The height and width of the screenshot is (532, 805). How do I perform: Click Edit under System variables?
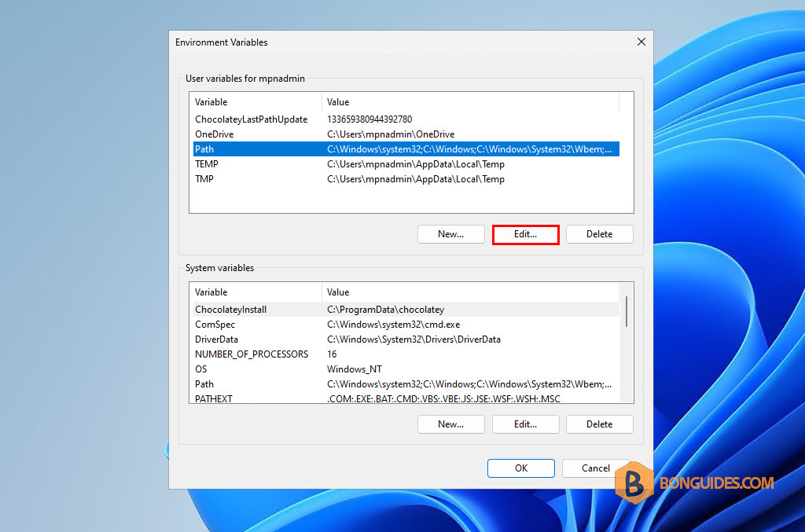(525, 424)
